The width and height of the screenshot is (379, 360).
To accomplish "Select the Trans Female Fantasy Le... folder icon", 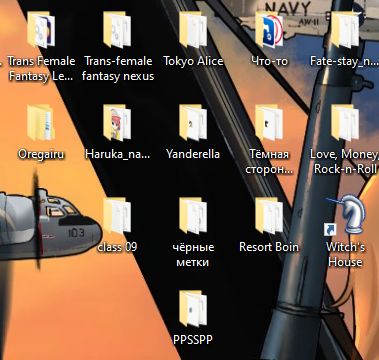I will [41, 29].
